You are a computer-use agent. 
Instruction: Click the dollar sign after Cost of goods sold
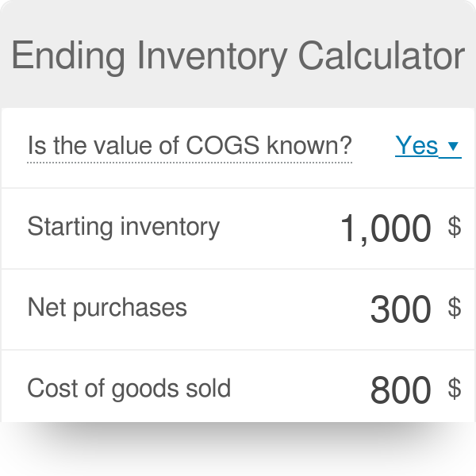[x=455, y=389]
